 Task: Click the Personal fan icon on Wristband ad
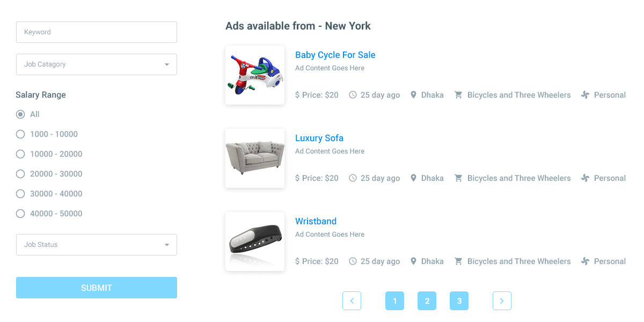tap(585, 261)
